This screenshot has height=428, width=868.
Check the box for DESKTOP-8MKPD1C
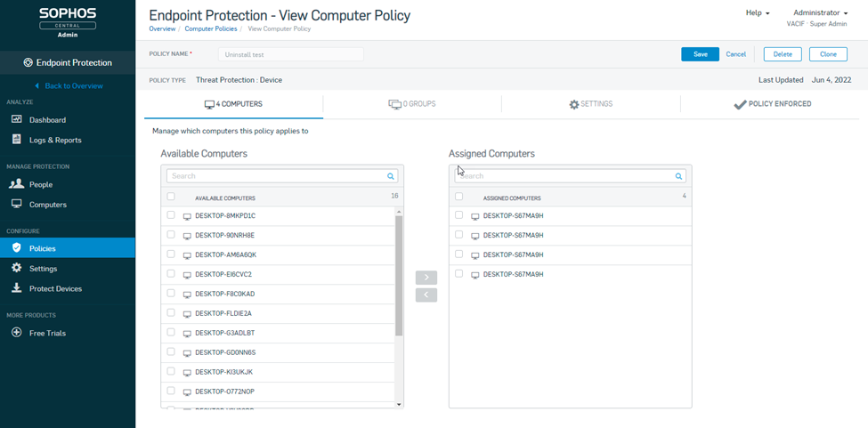pyautogui.click(x=171, y=215)
